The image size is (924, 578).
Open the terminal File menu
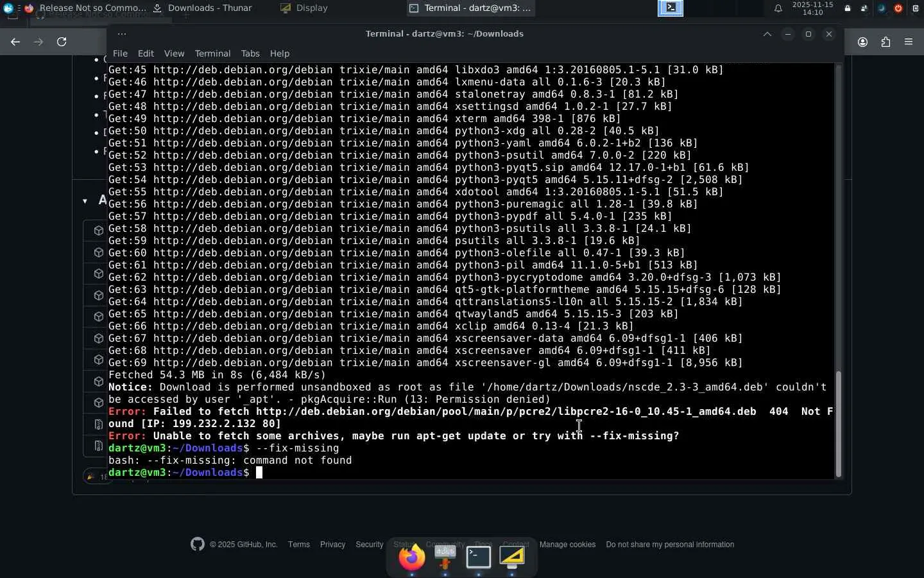[x=120, y=53]
